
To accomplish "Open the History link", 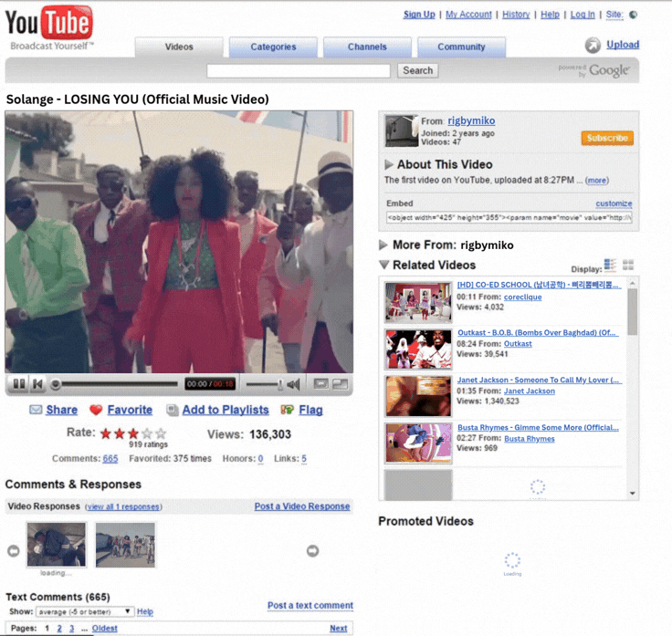I will coord(516,15).
